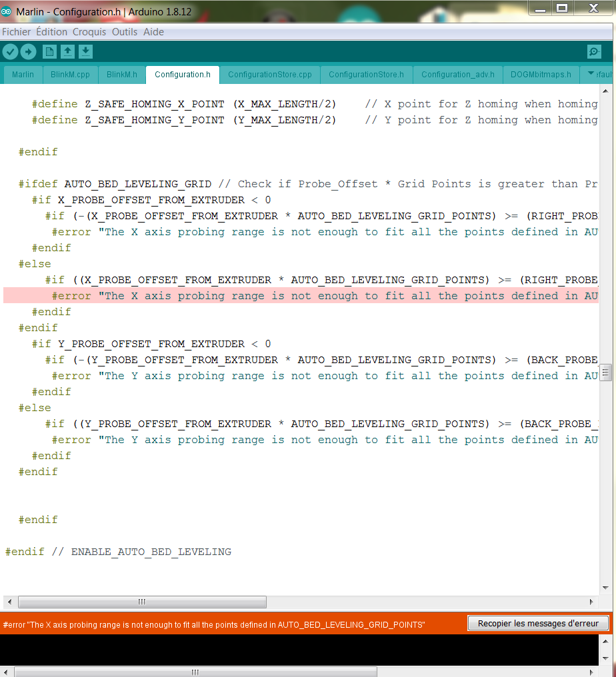The height and width of the screenshot is (677, 616).
Task: Switch to the Configuration_adv.h tab
Action: [x=458, y=75]
